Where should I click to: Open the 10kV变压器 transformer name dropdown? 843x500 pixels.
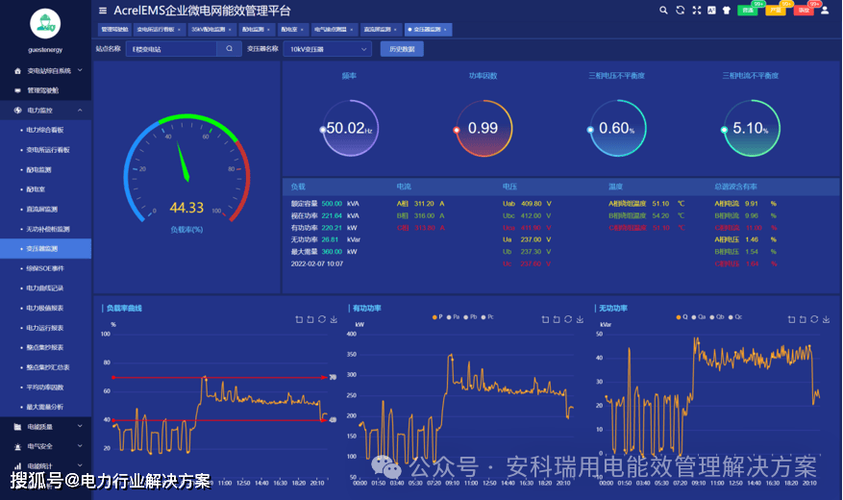point(327,49)
